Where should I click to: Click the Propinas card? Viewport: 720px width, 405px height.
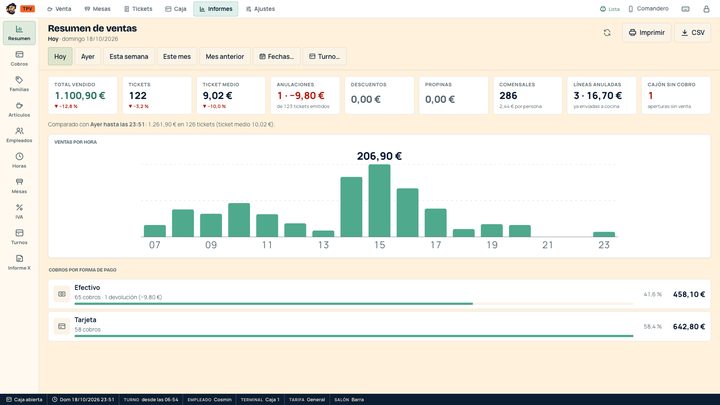click(453, 96)
